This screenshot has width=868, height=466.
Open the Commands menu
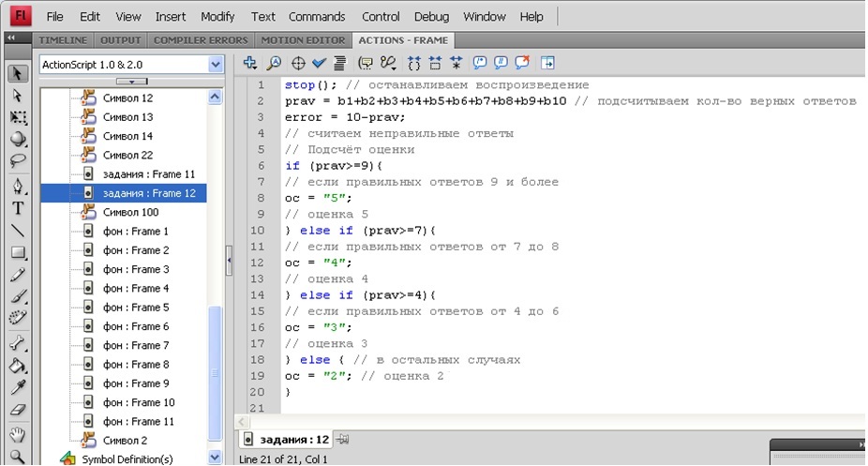pos(317,17)
